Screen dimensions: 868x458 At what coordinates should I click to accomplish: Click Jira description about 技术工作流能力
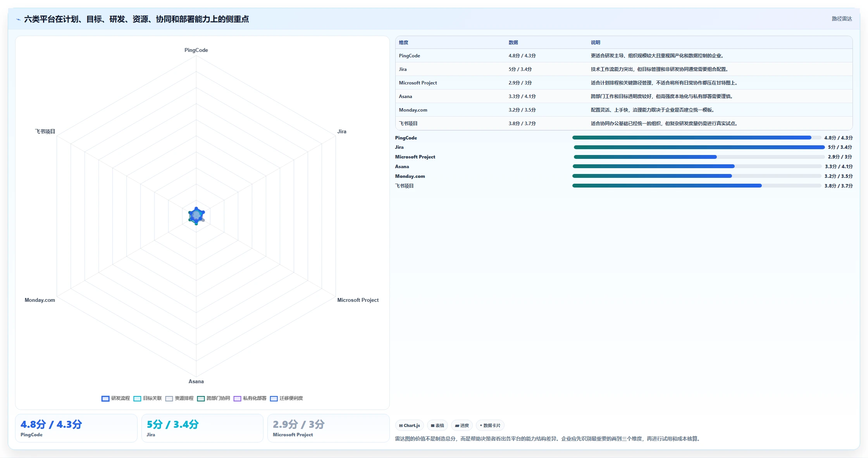click(x=660, y=69)
